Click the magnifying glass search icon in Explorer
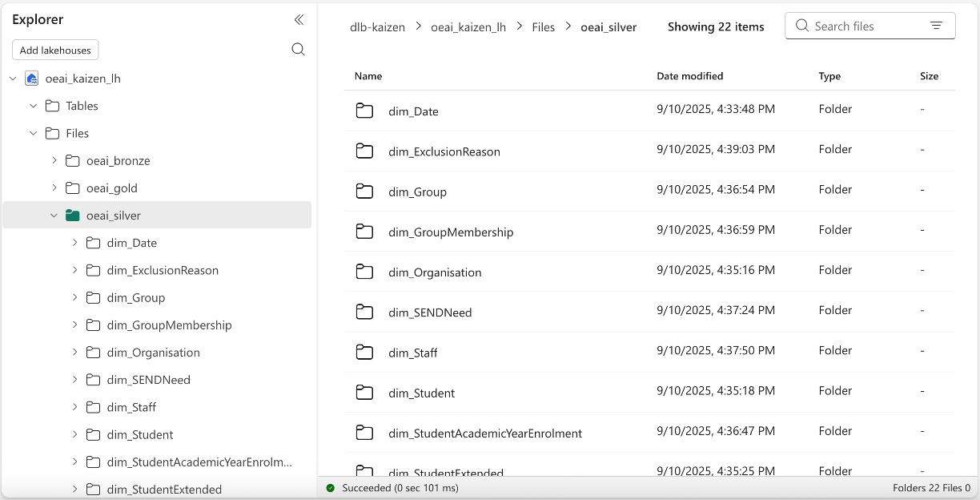Screen dimensions: 980x500 point(298,49)
